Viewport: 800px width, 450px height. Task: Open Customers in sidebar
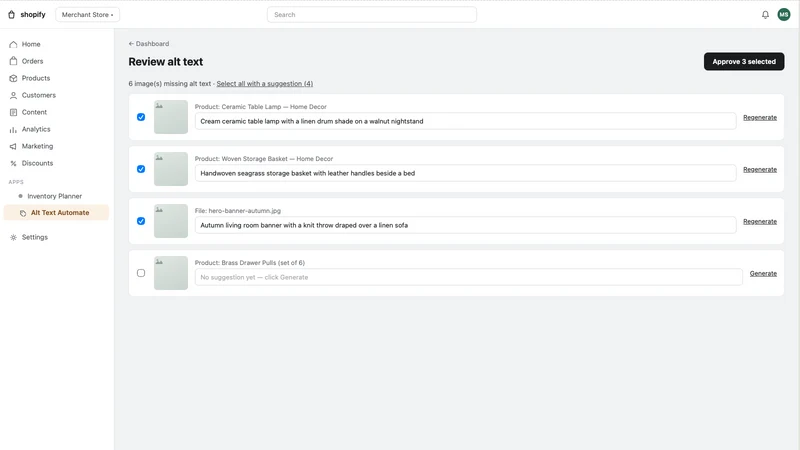(38, 95)
